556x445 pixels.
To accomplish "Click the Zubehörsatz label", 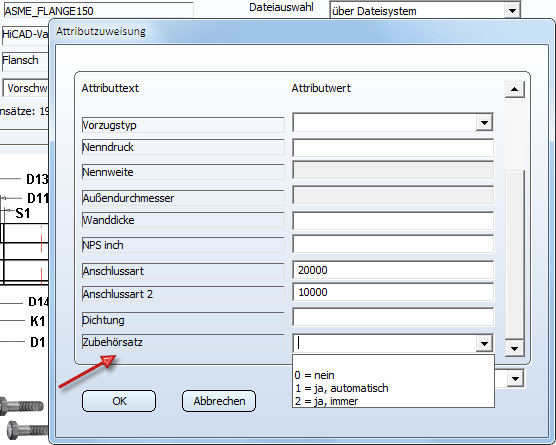I will [183, 342].
